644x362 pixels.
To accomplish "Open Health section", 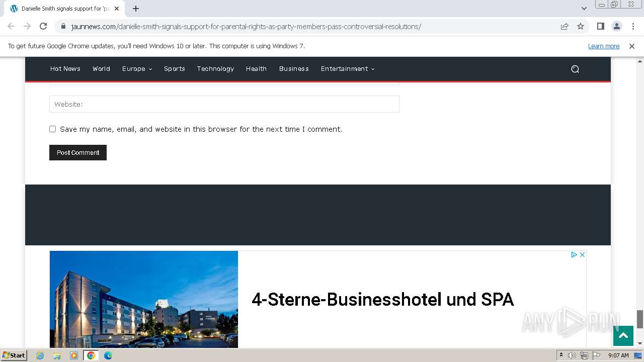I will [x=256, y=69].
